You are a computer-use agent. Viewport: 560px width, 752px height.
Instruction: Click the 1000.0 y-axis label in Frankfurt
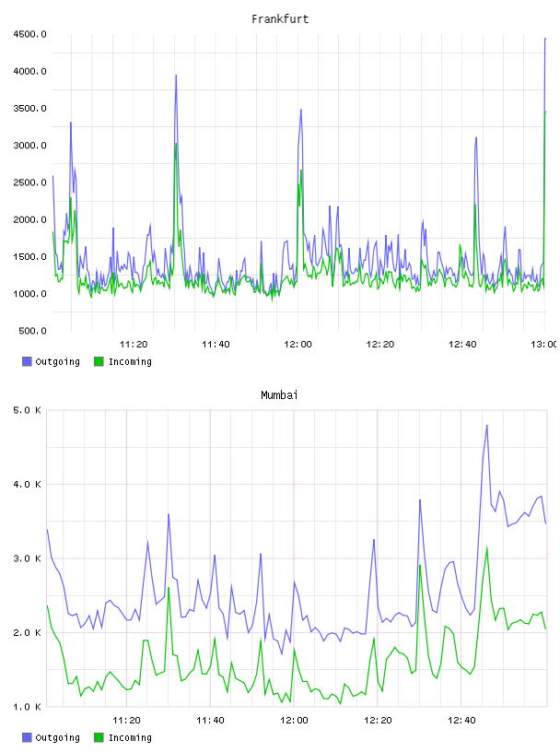(29, 294)
